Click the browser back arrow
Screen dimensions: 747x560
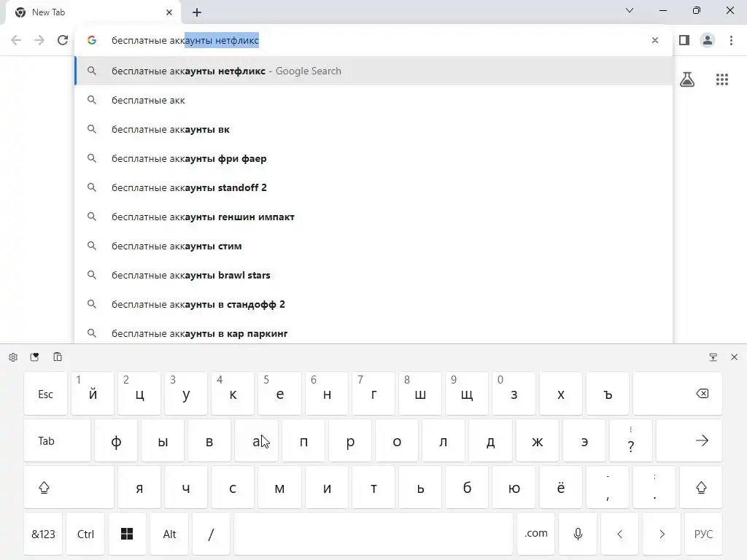tap(16, 40)
